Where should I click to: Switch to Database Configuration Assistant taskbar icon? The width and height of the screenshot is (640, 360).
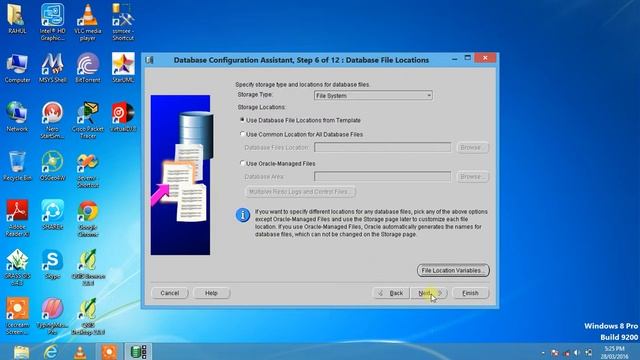point(138,352)
